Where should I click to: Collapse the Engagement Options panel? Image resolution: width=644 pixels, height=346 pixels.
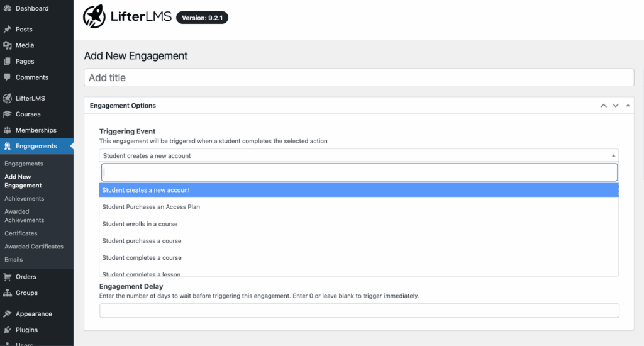pos(628,106)
